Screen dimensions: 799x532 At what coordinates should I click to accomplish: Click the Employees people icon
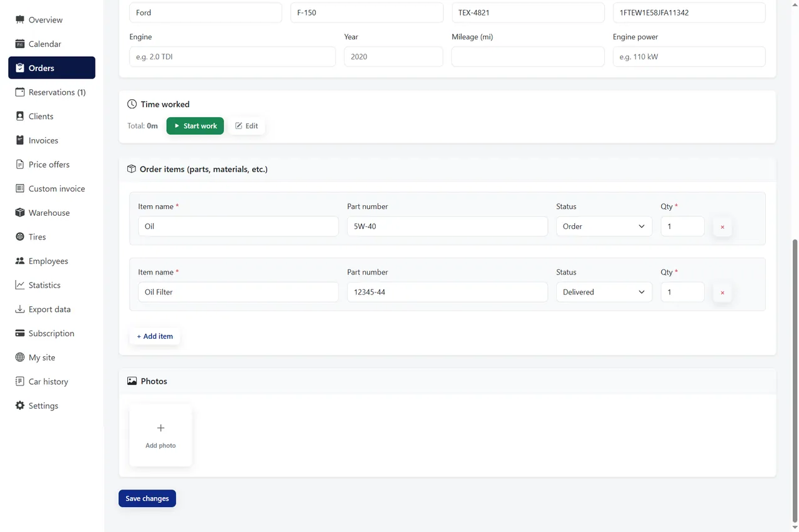(x=20, y=261)
